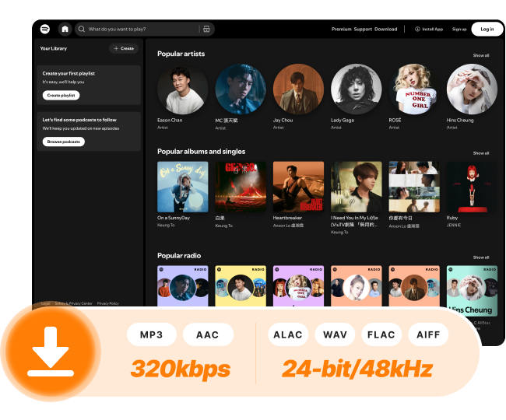Click the Log in button
506x420 pixels.
(487, 29)
